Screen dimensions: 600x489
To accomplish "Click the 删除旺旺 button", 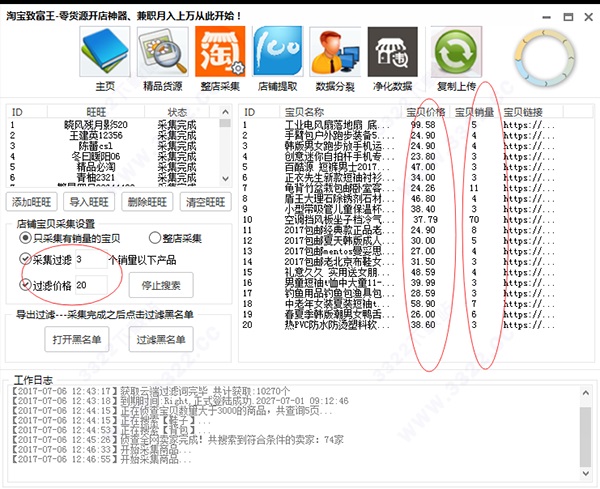I will 147,202.
